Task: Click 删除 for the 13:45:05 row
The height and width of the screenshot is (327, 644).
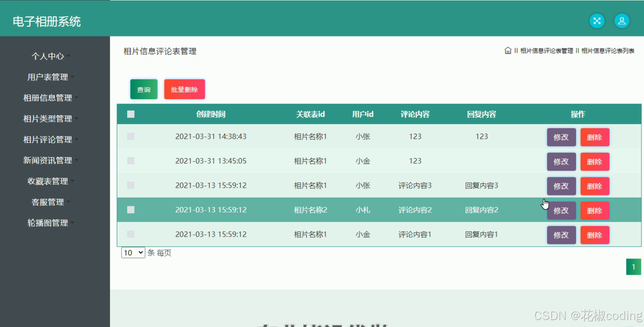Action: [594, 162]
